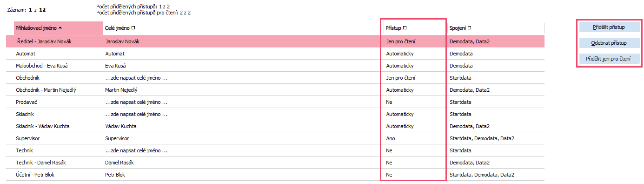Click the Jen pro čtení access of Ředitel
The image size is (644, 184).
401,41
